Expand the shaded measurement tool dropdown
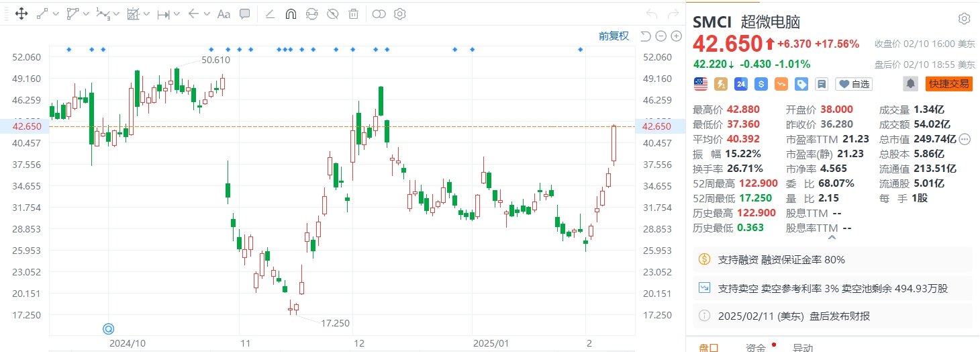980x352 pixels. pyautogui.click(x=146, y=13)
